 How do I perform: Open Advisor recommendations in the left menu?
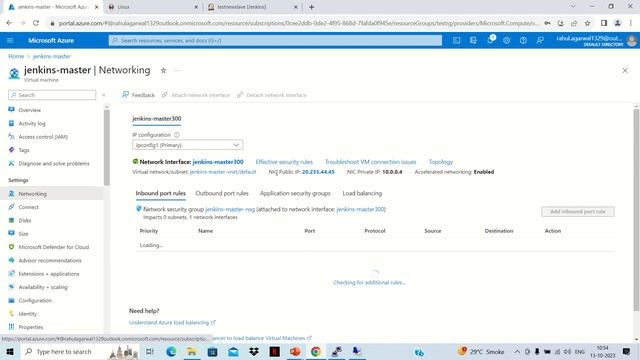(x=50, y=260)
